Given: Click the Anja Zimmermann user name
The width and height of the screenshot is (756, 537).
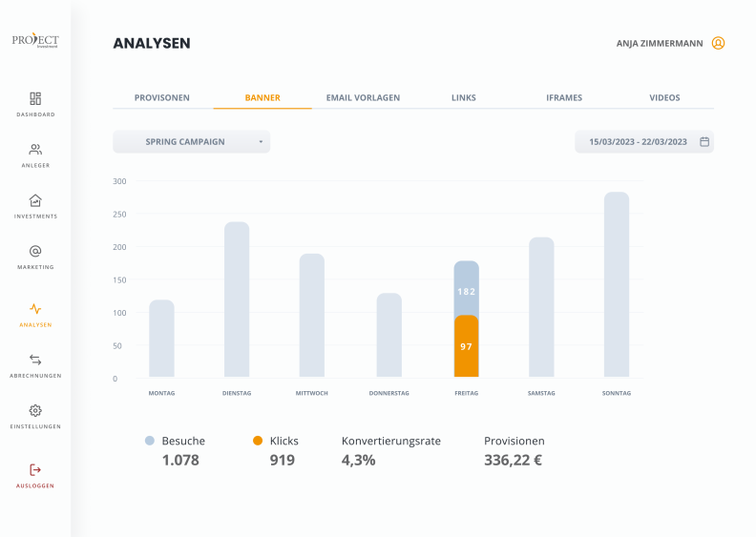Looking at the screenshot, I should click(x=660, y=43).
